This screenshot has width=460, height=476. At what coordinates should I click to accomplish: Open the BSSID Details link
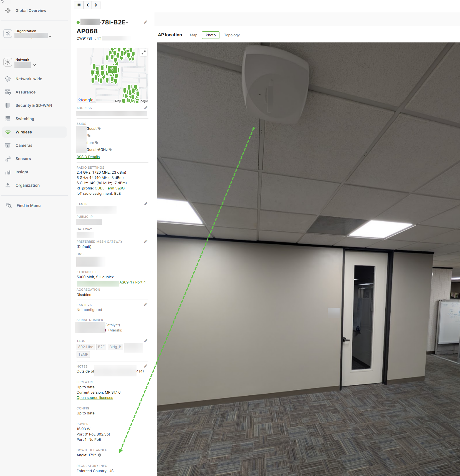pyautogui.click(x=88, y=157)
